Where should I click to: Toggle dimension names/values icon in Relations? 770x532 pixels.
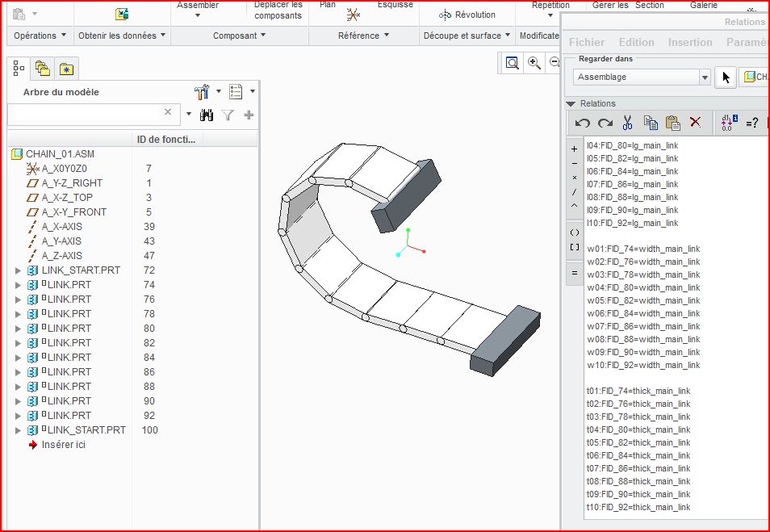(x=730, y=123)
